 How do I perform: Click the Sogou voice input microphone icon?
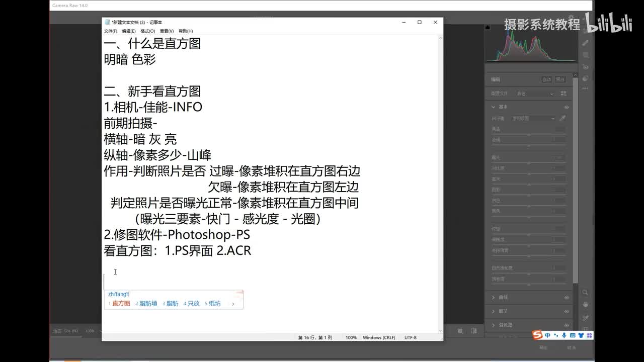point(565,335)
